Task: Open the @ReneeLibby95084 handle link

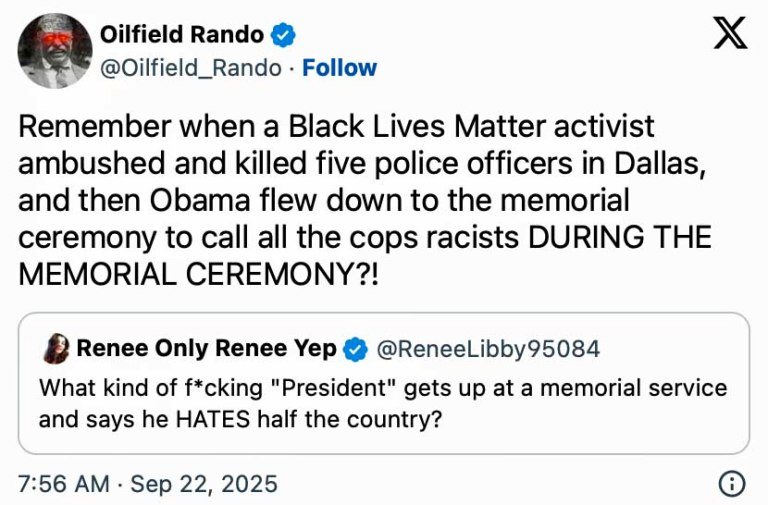Action: [x=486, y=349]
